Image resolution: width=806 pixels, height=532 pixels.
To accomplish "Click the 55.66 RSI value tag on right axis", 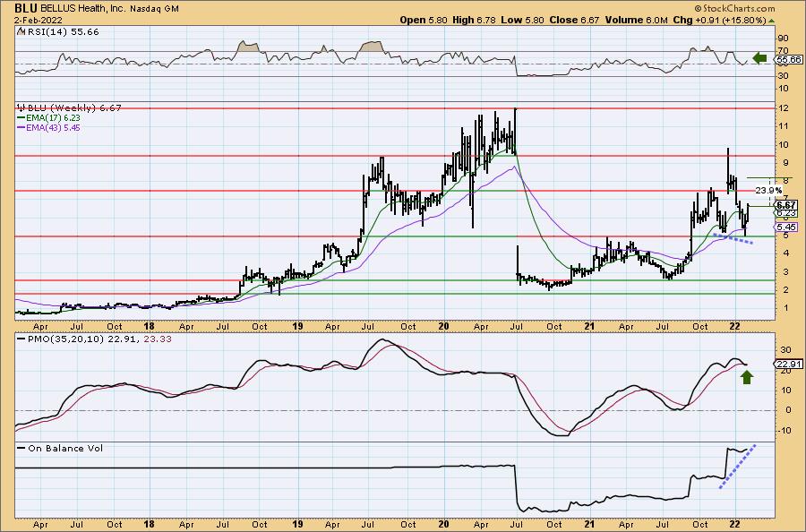I will (789, 60).
